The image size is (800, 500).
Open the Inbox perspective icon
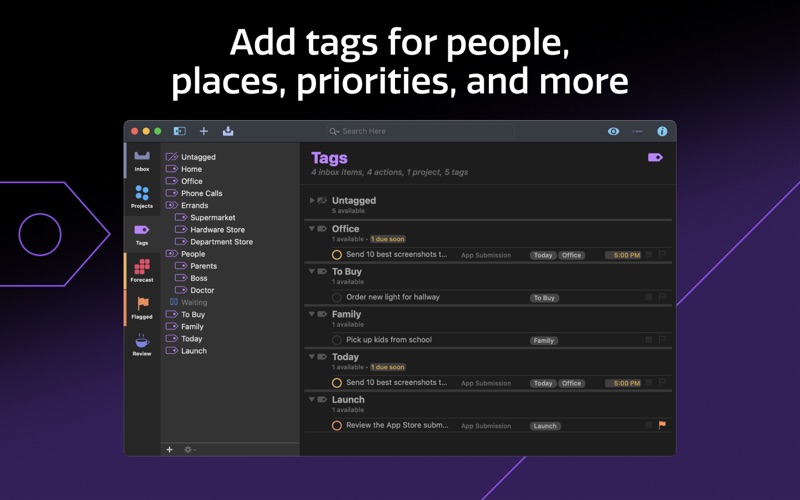click(x=142, y=159)
